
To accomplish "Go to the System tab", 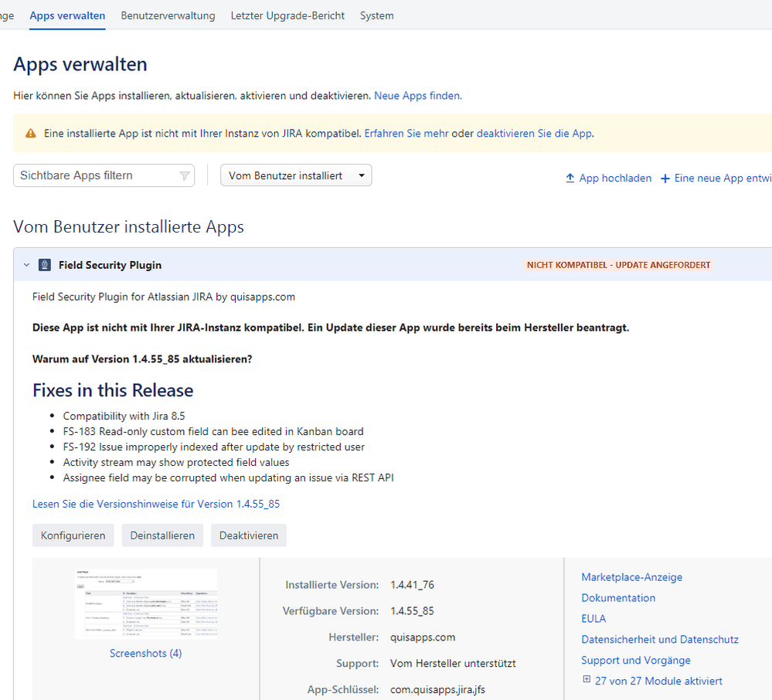I will pos(376,15).
